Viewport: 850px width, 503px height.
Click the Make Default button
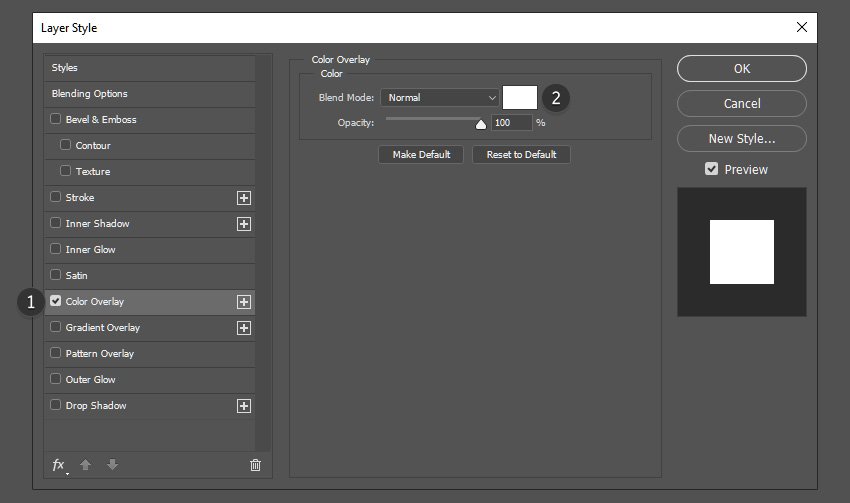pos(421,155)
